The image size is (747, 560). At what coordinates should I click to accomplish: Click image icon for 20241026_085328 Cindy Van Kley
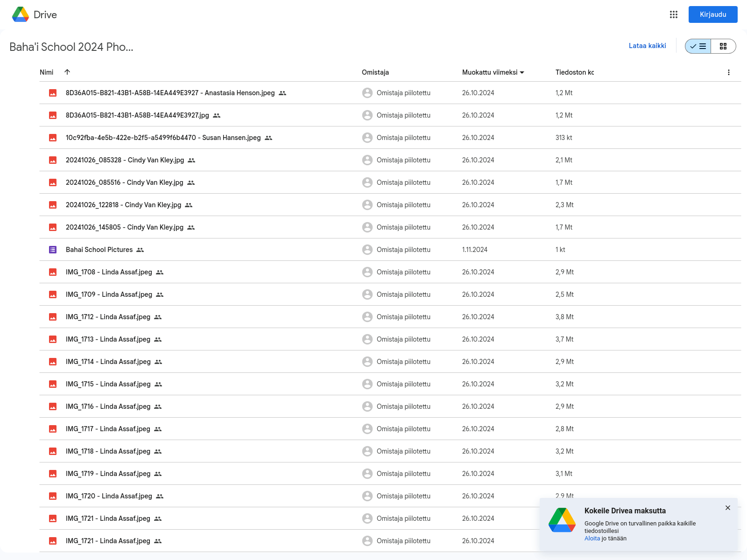click(x=53, y=160)
